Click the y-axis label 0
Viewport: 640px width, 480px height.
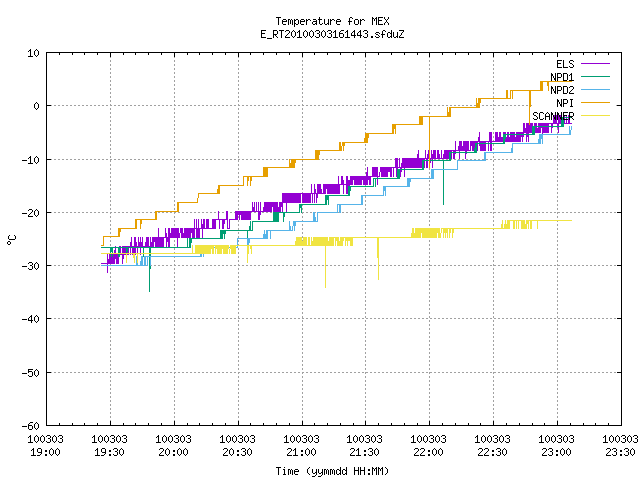point(37,106)
